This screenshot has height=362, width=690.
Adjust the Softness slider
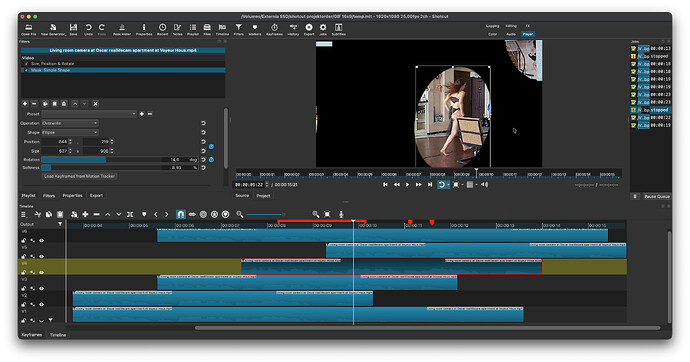(120, 168)
